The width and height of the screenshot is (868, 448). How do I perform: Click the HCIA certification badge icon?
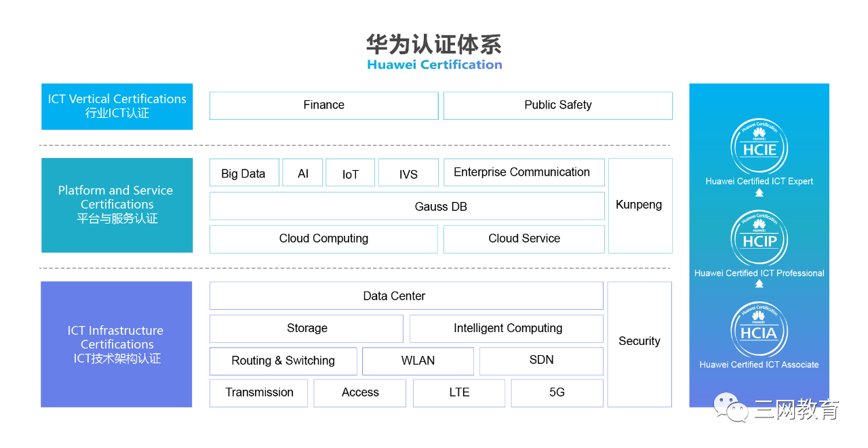pos(759,329)
